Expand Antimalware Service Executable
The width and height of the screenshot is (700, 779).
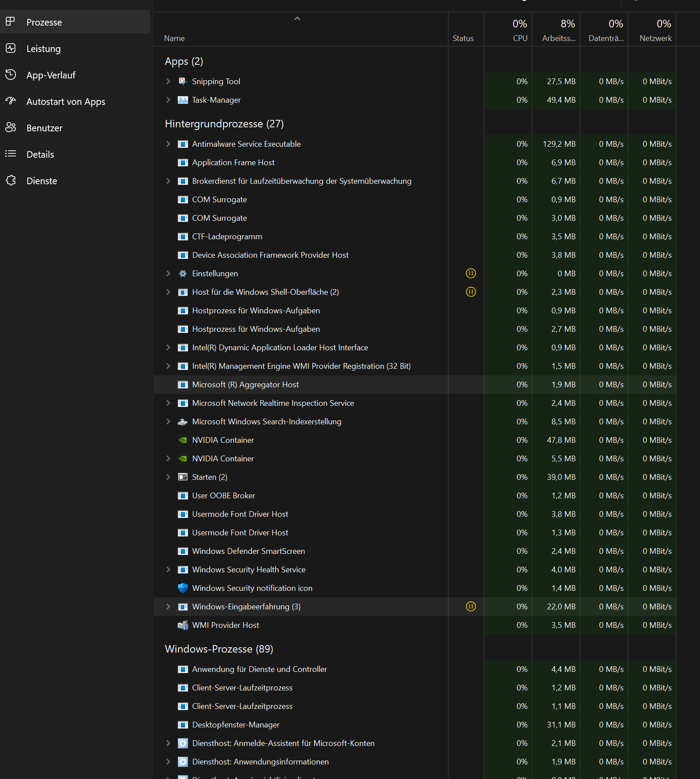click(x=168, y=144)
